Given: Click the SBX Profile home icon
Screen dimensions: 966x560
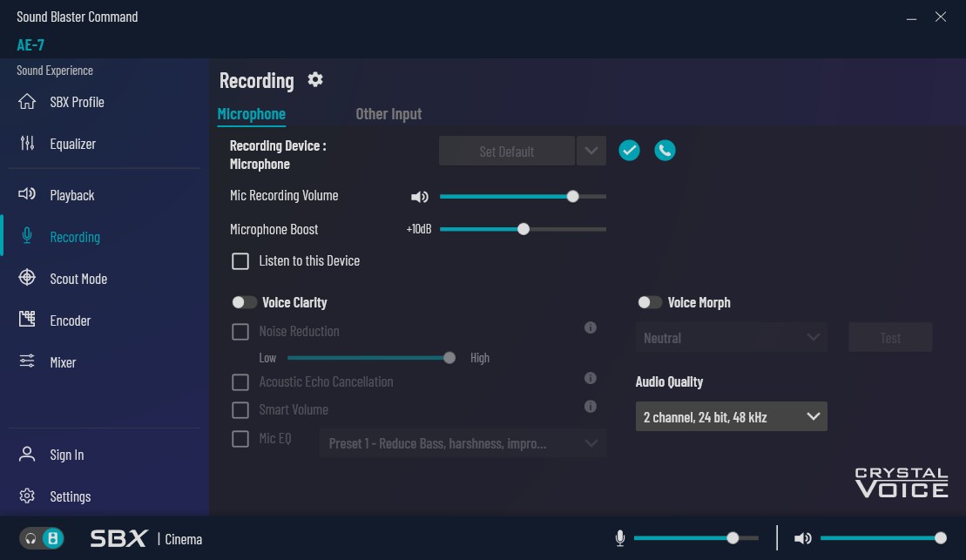Looking at the screenshot, I should tap(27, 102).
